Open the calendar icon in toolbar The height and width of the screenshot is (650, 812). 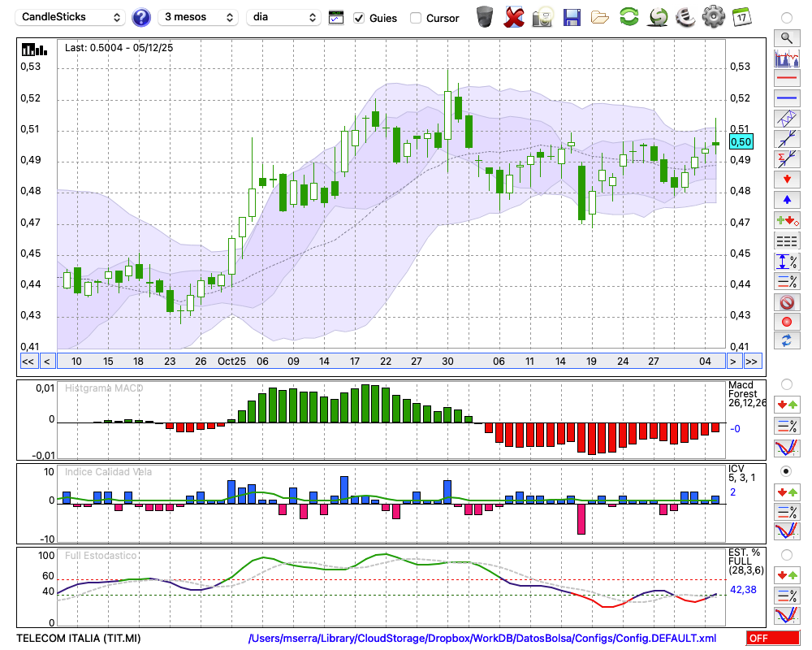[x=741, y=17]
